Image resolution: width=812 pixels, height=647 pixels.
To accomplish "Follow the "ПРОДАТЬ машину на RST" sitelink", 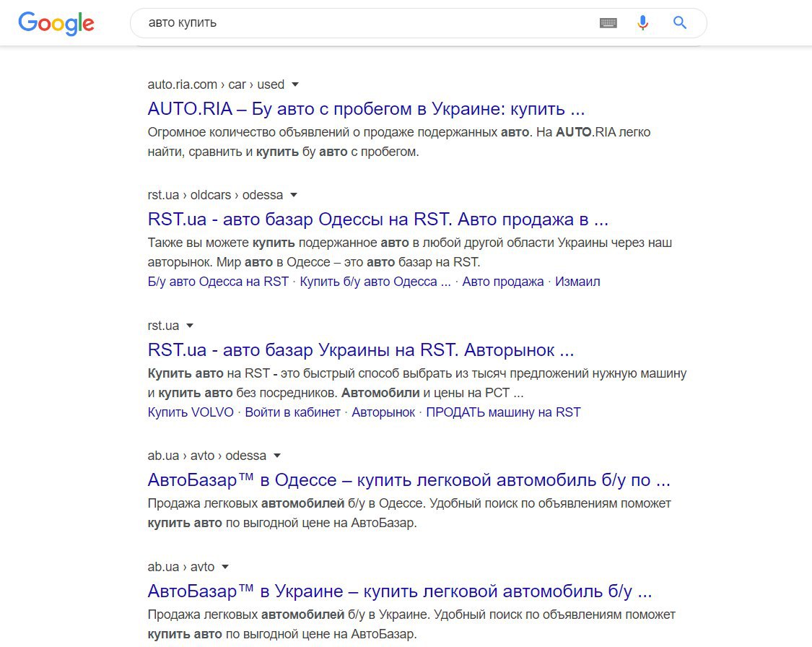I will click(x=503, y=412).
